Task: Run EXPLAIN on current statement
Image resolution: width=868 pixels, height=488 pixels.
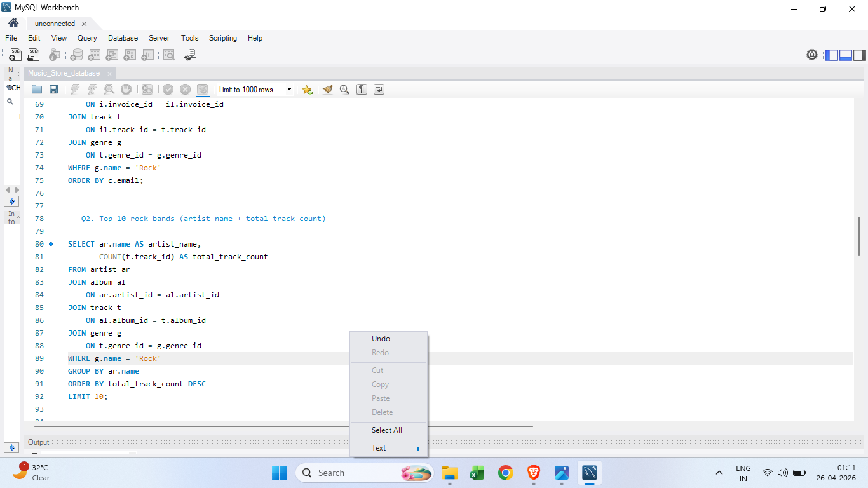Action: coord(109,90)
